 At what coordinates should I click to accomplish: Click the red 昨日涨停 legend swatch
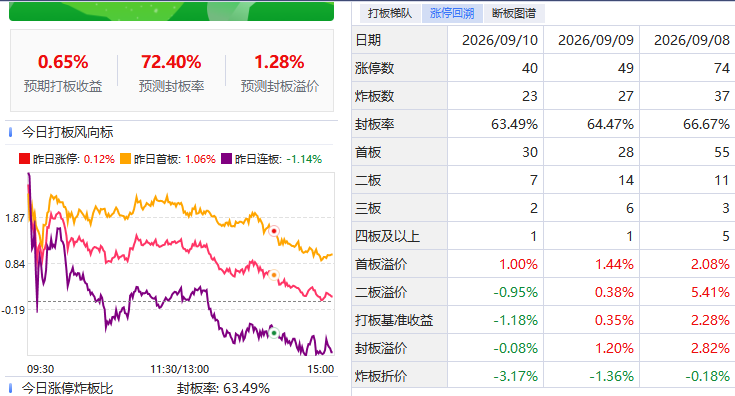(24, 159)
